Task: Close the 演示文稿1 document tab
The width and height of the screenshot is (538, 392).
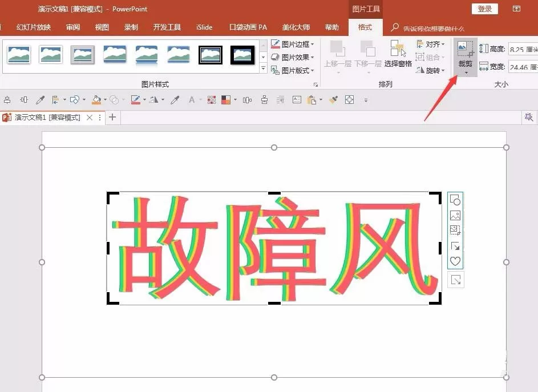Action: click(90, 118)
